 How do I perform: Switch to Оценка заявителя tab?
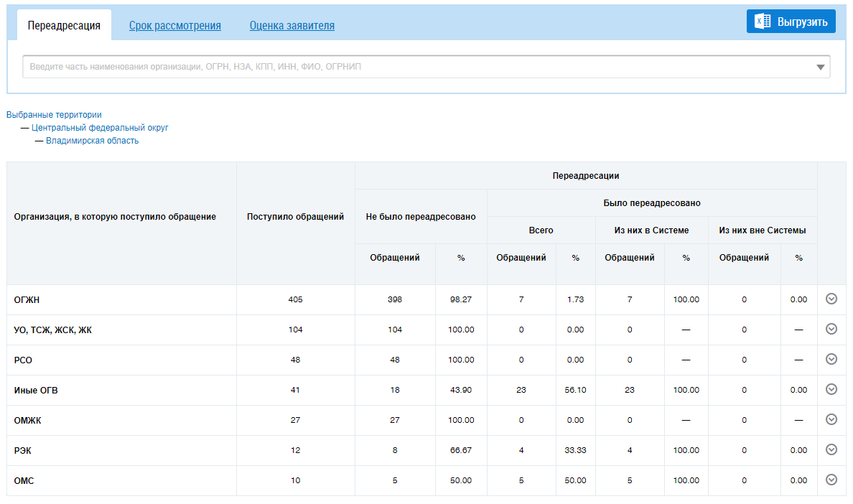tap(292, 26)
